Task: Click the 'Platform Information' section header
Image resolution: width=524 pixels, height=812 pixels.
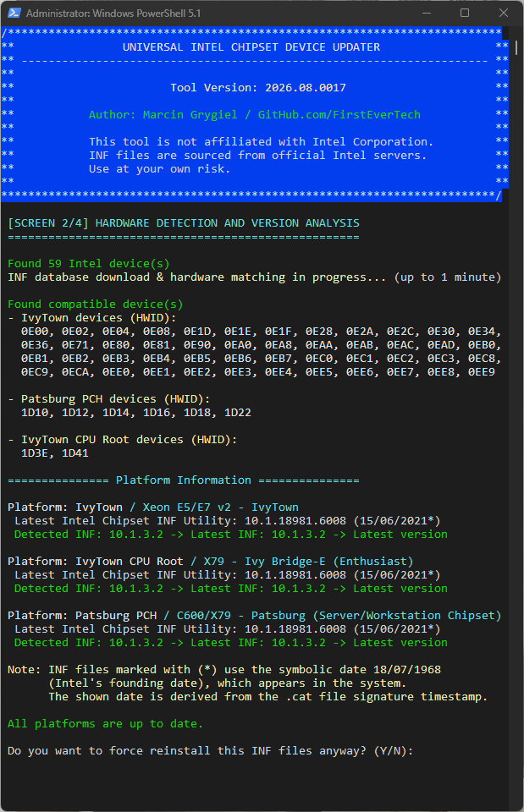Action: [x=184, y=480]
